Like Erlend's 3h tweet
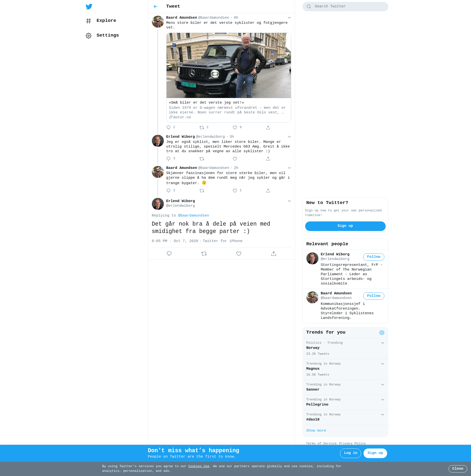Viewport: 471px width, 476px height. click(x=235, y=159)
